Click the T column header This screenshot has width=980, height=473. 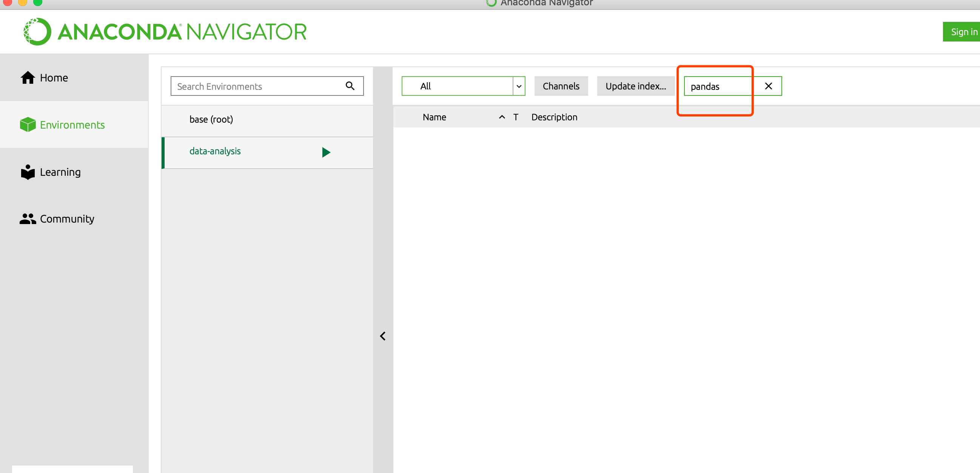click(516, 117)
